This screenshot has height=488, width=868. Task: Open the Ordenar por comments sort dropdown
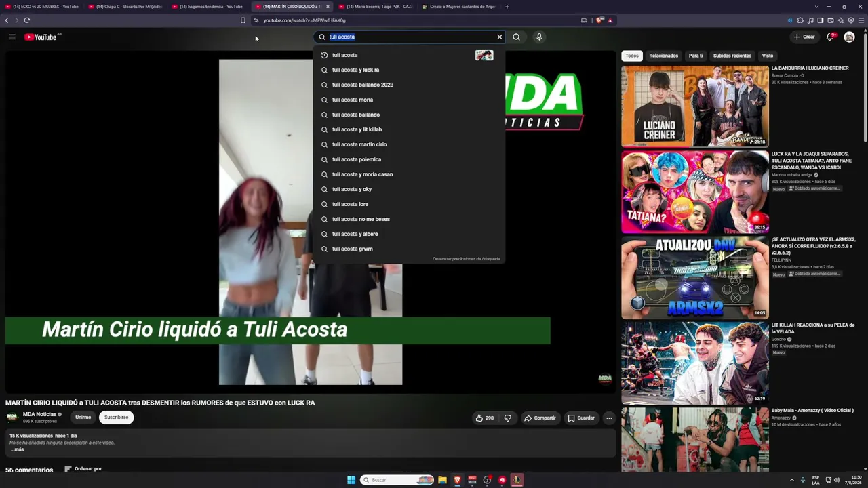[83, 469]
